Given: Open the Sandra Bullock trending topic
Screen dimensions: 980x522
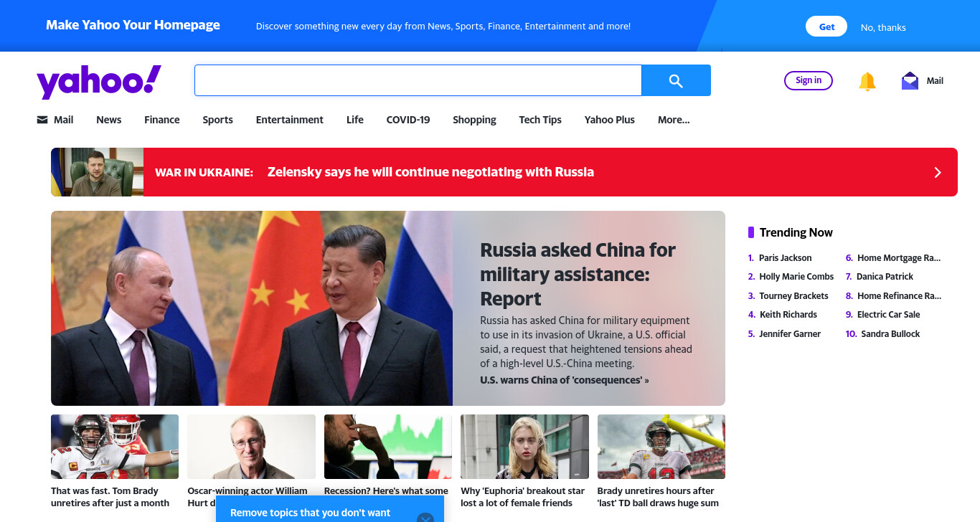Looking at the screenshot, I should click(890, 334).
